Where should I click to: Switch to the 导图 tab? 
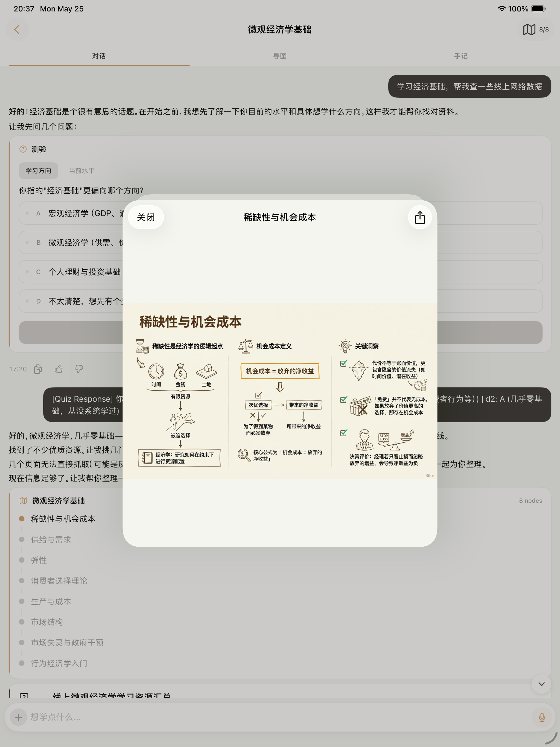[x=280, y=56]
